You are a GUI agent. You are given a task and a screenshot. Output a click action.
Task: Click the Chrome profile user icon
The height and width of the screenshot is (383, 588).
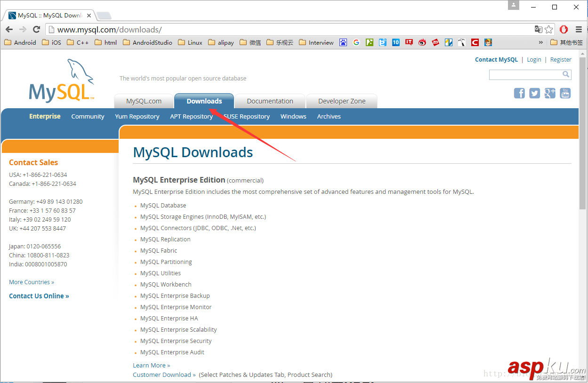[514, 5]
